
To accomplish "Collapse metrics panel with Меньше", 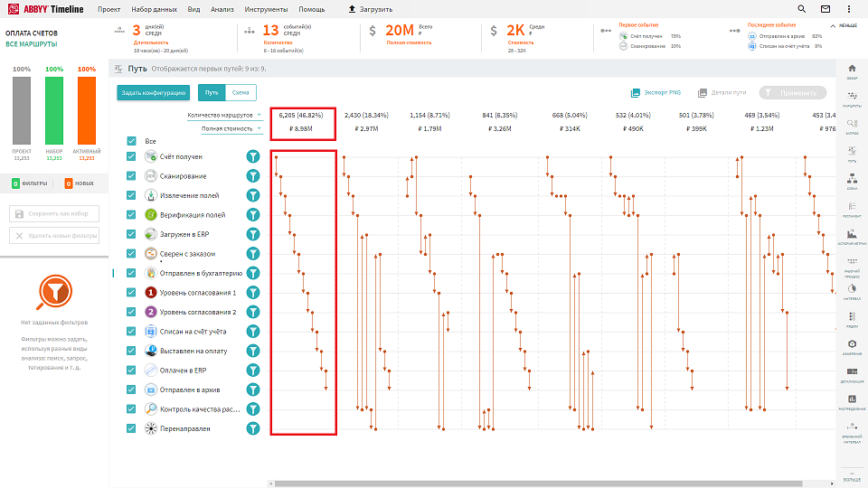I will [844, 25].
